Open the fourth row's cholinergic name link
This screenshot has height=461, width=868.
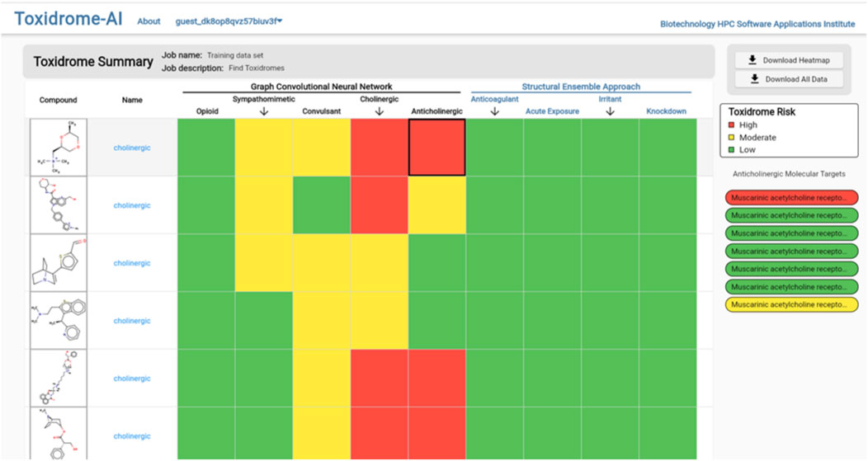(x=132, y=321)
